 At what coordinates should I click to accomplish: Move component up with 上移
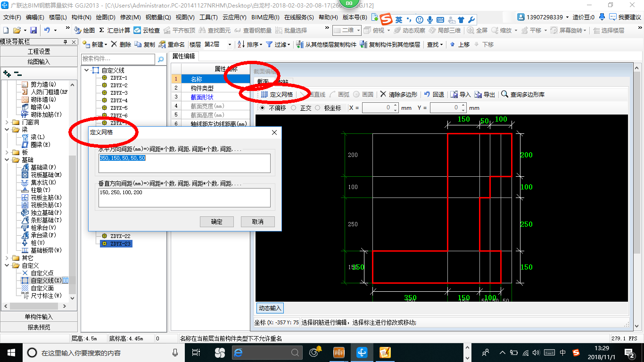click(460, 44)
